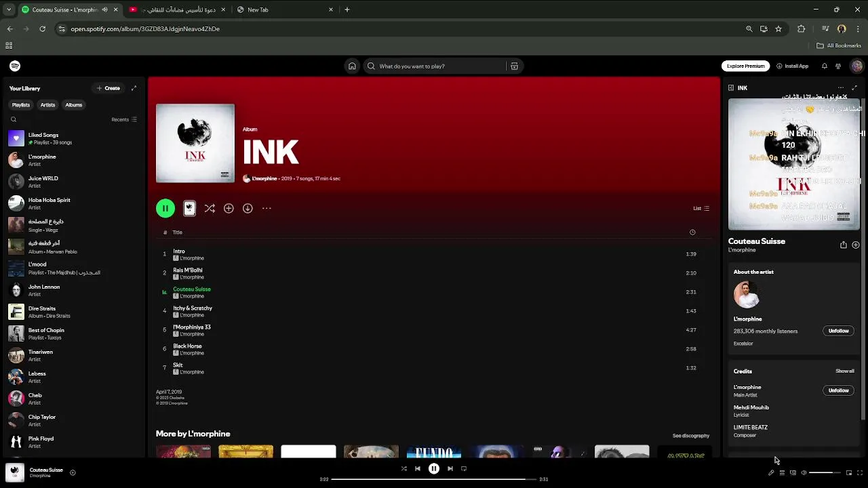
Task: Share Couteau Suisse from Now Playing panel
Action: (x=844, y=245)
